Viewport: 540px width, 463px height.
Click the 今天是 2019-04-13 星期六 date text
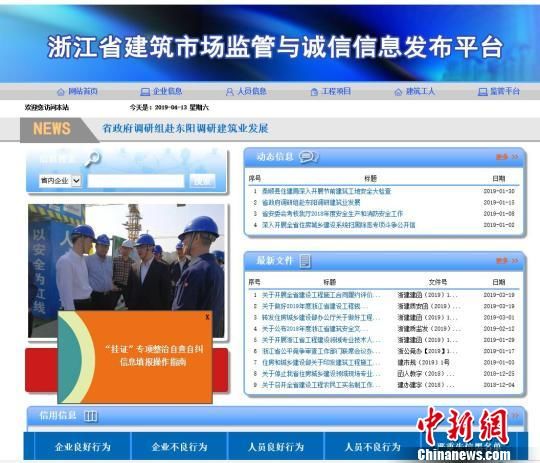pos(169,107)
